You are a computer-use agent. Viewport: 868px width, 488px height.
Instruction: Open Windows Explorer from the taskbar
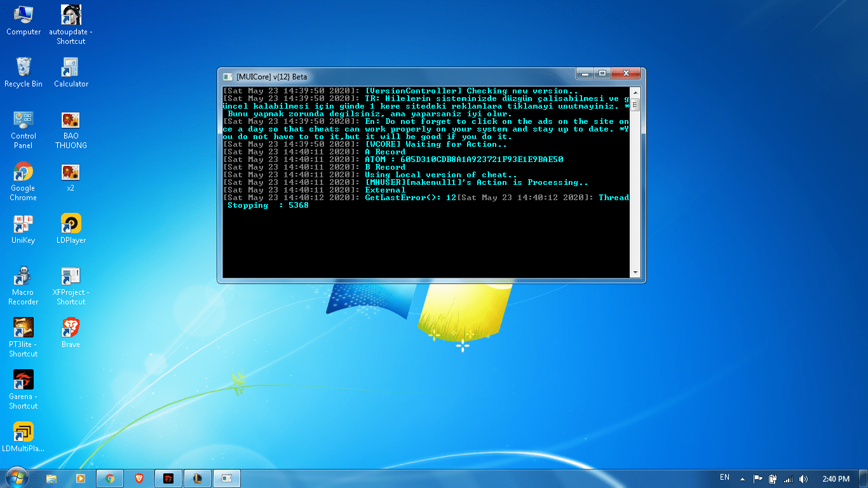[x=52, y=478]
